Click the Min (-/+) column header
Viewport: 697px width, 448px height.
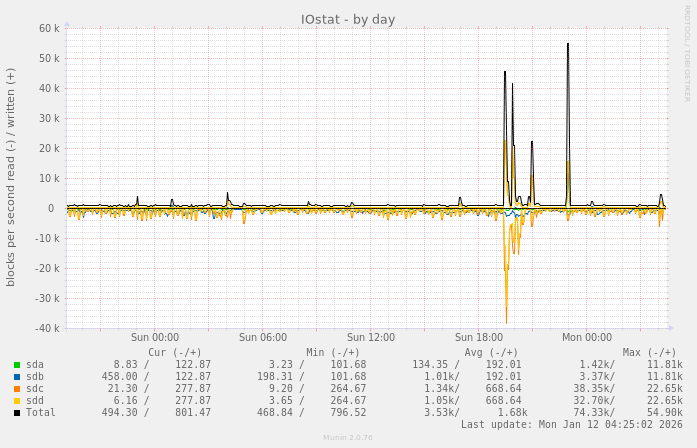[x=333, y=352]
